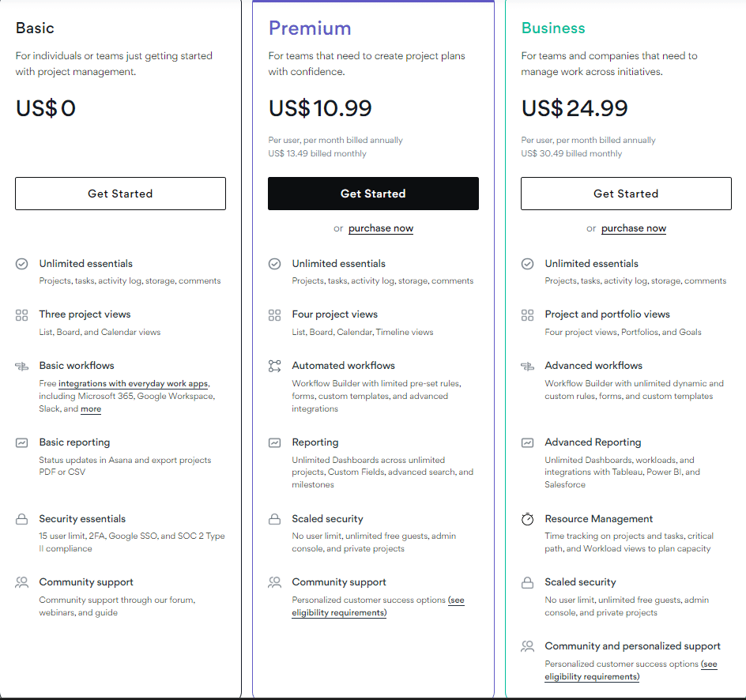Click the people icon beside Basic Community support

pos(22,582)
